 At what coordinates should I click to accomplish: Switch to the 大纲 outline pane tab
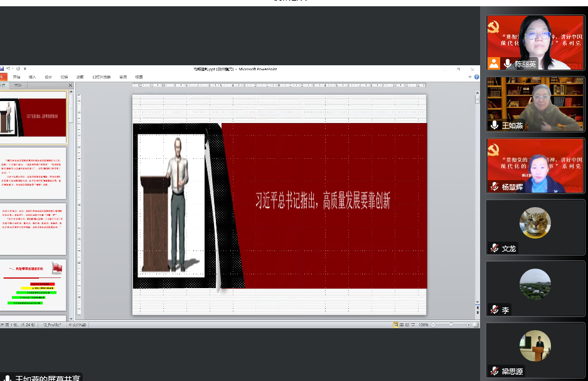[x=18, y=85]
